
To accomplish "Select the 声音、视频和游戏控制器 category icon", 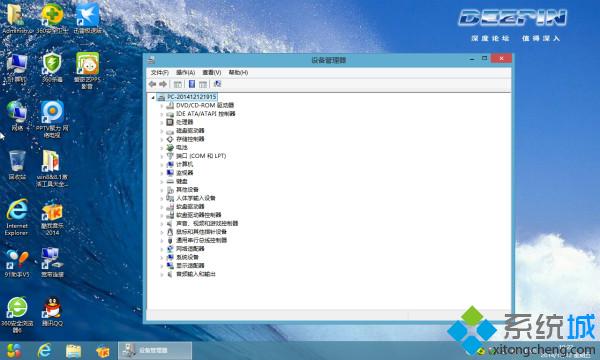I will coord(170,223).
